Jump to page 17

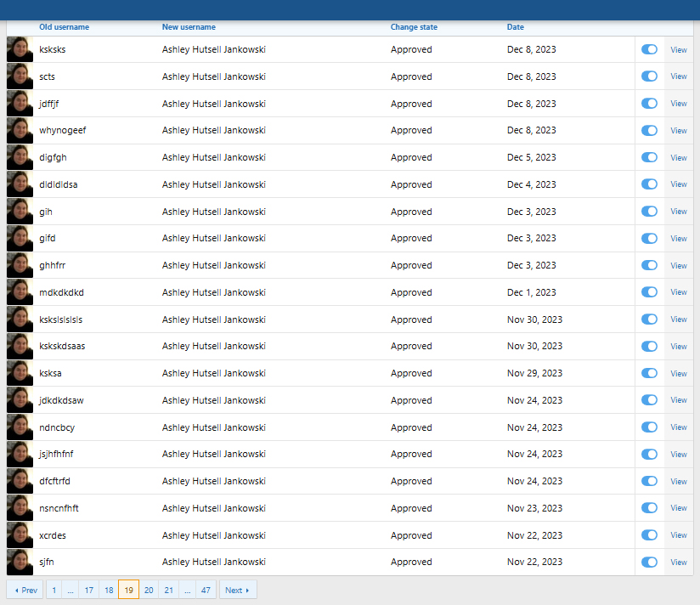pyautogui.click(x=89, y=590)
